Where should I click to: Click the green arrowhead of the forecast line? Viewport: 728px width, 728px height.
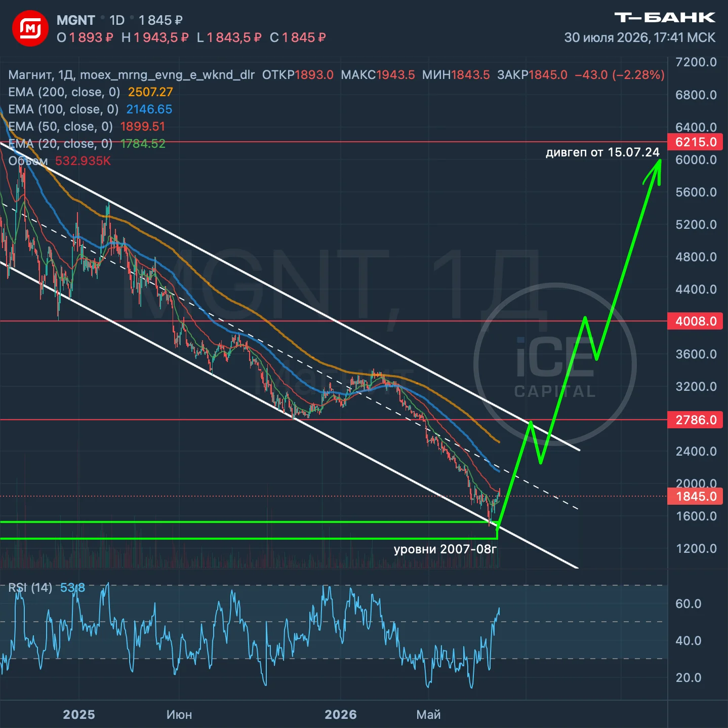655,171
